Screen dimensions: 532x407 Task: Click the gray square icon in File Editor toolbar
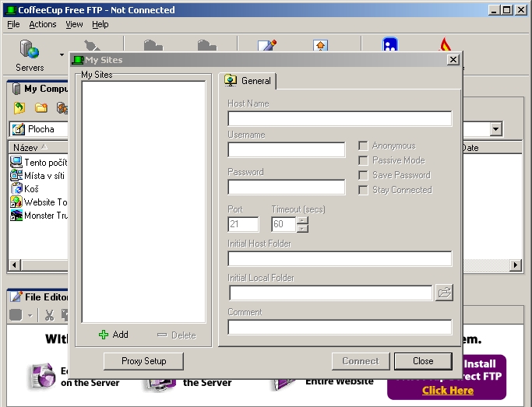(16, 315)
